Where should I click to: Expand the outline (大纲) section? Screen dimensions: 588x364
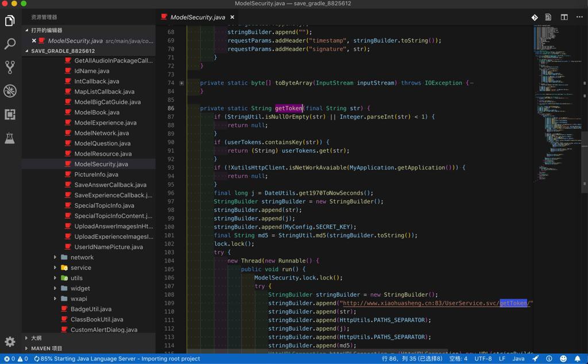point(88,338)
